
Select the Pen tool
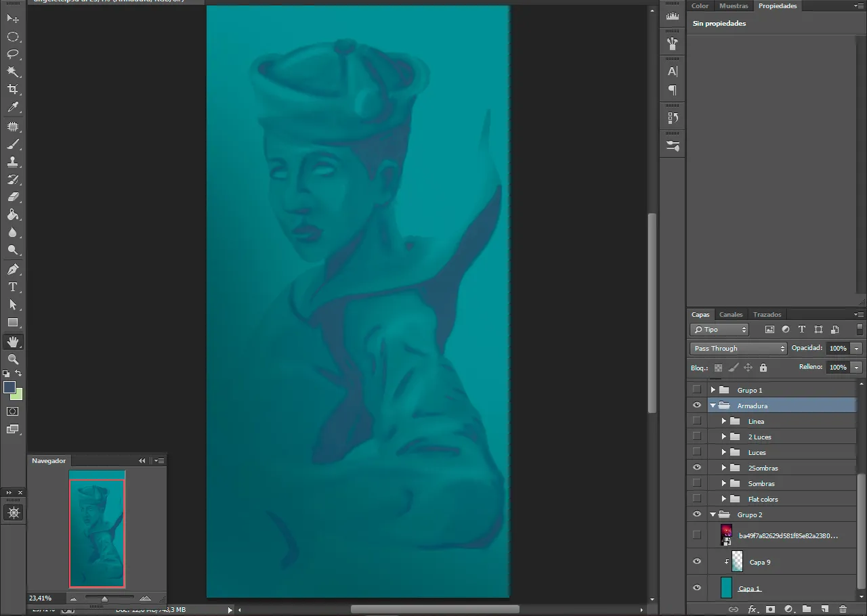13,269
